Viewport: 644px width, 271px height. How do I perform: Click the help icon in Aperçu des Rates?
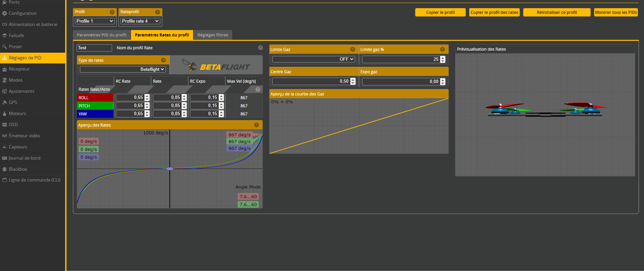pyautogui.click(x=257, y=125)
